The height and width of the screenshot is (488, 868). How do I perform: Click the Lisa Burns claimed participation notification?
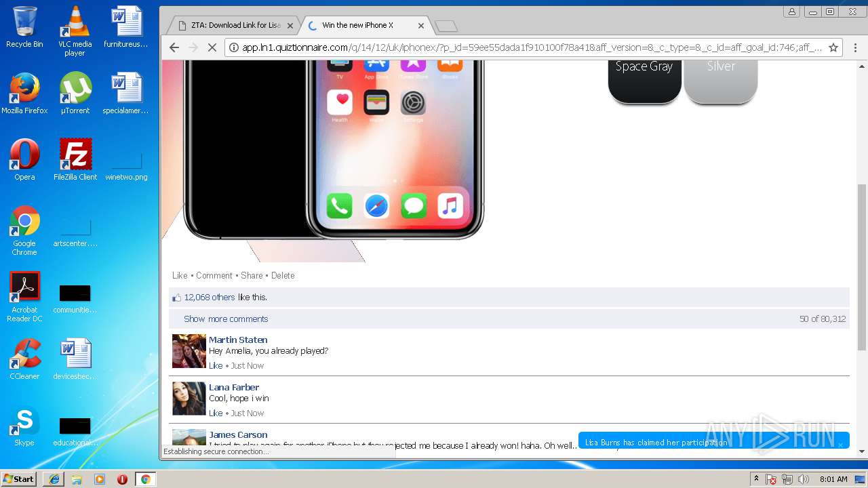coord(713,442)
